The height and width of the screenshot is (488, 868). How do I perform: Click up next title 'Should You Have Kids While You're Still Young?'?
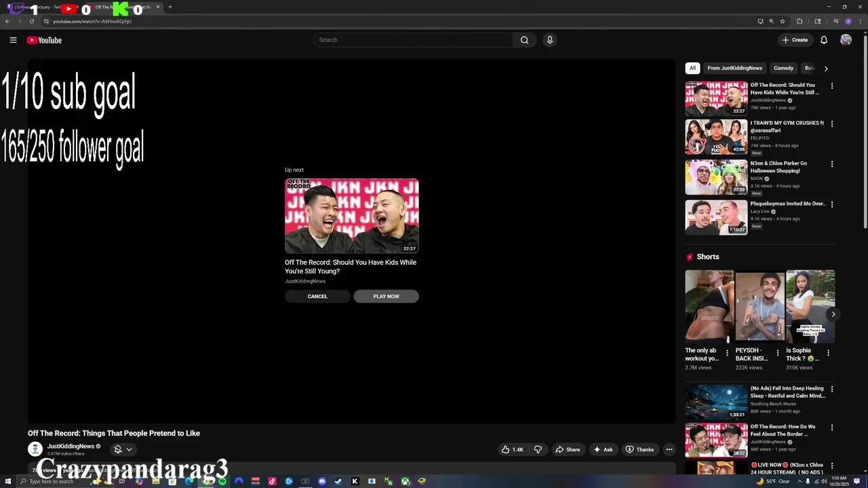(351, 266)
